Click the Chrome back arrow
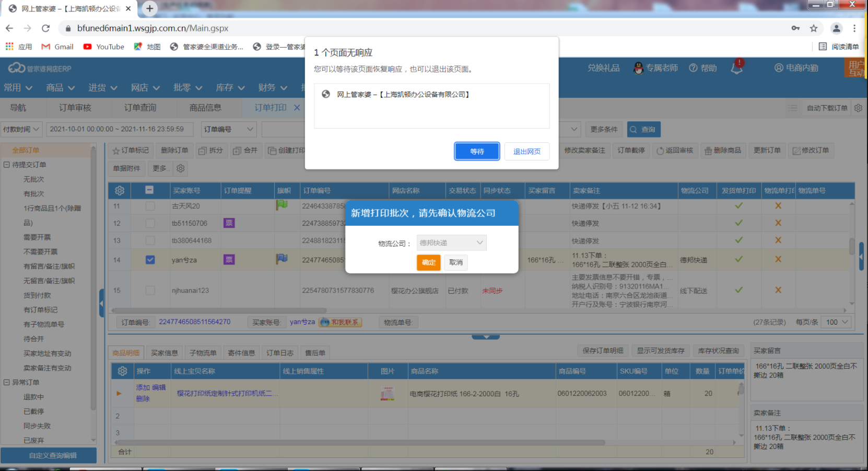Viewport: 868px width, 471px height. 9,28
